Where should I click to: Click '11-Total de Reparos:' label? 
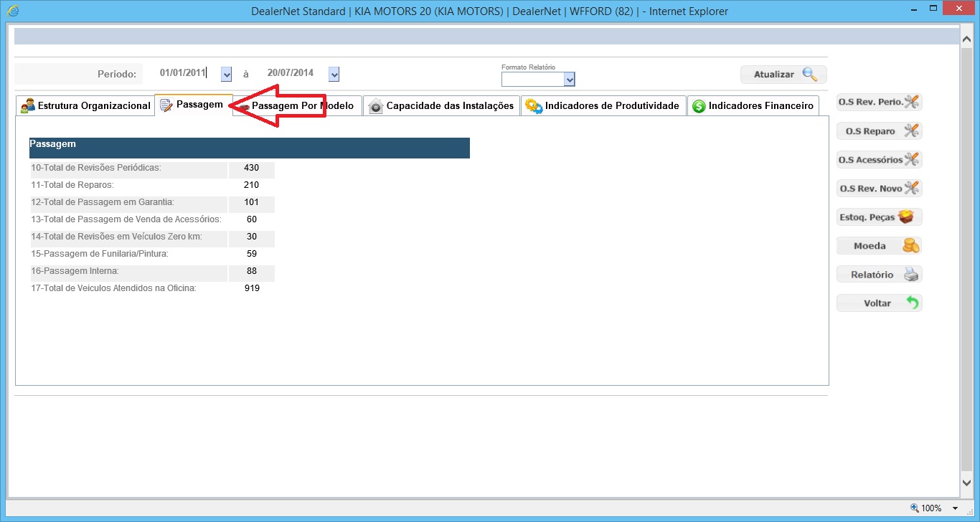coord(72,185)
